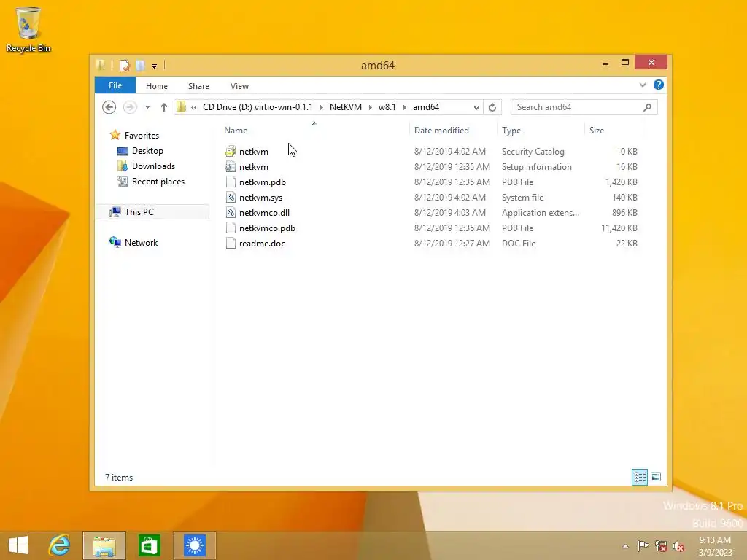Open the File ribbon tab
The width and height of the screenshot is (747, 560).
[x=115, y=85]
